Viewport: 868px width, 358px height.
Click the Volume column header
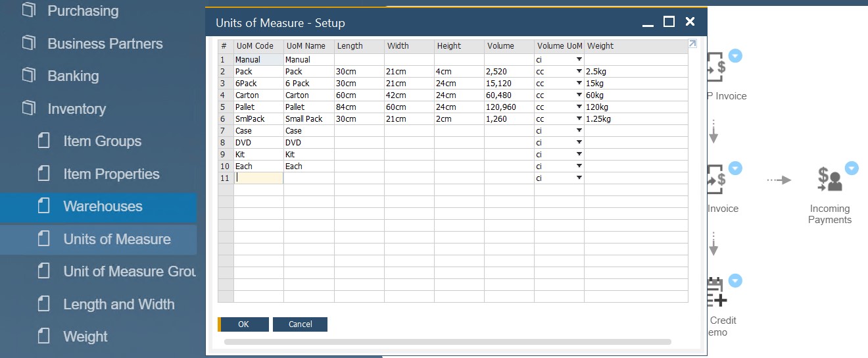tap(509, 46)
